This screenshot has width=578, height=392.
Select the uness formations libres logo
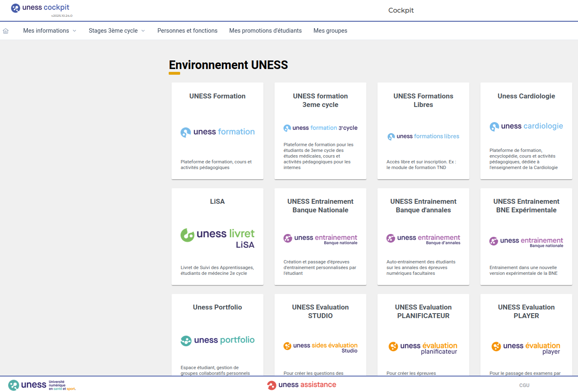pos(423,136)
